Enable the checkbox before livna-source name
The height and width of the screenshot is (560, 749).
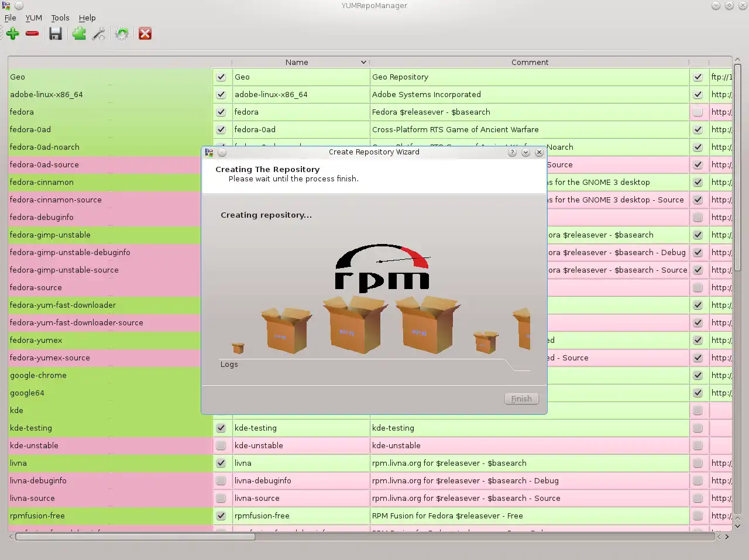pyautogui.click(x=221, y=498)
